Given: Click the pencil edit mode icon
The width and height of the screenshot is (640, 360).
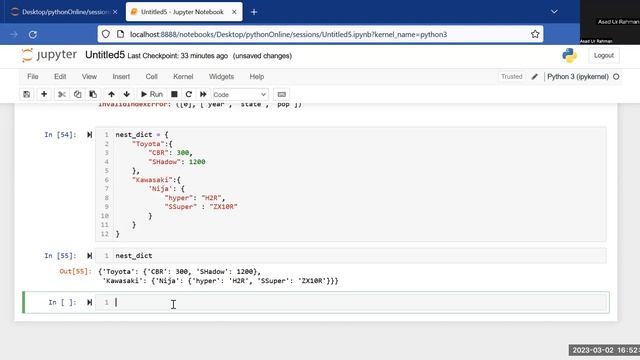Looking at the screenshot, I should (x=534, y=76).
